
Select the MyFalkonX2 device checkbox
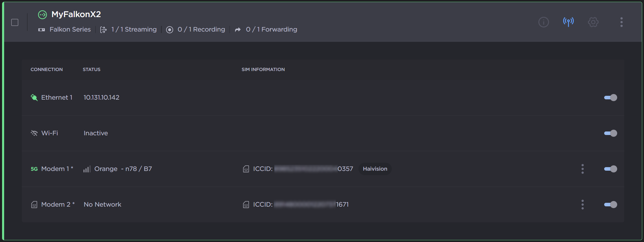click(x=15, y=22)
